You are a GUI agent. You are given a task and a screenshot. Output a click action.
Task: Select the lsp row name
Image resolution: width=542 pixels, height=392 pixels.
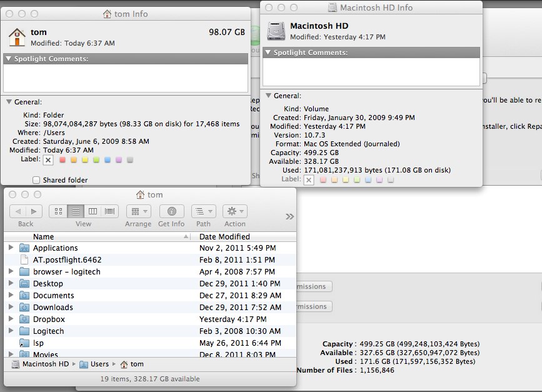click(x=38, y=343)
